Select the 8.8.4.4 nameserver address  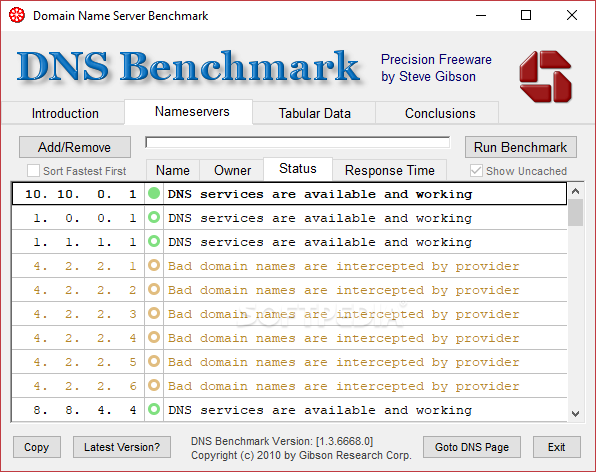click(84, 410)
